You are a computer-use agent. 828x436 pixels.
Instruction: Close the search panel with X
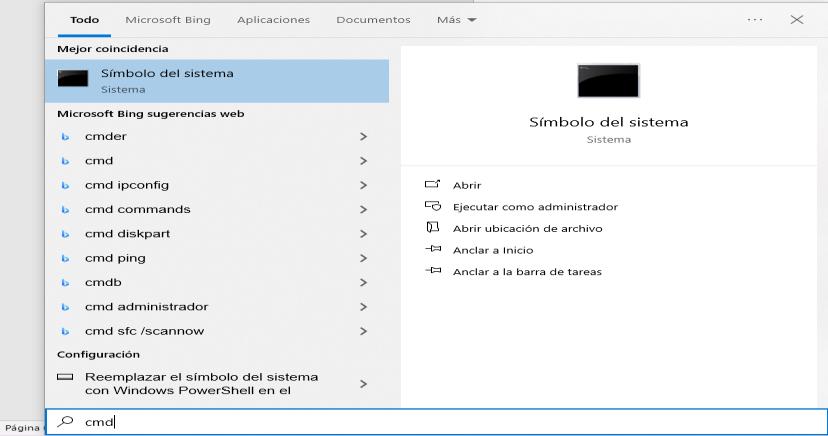point(797,20)
